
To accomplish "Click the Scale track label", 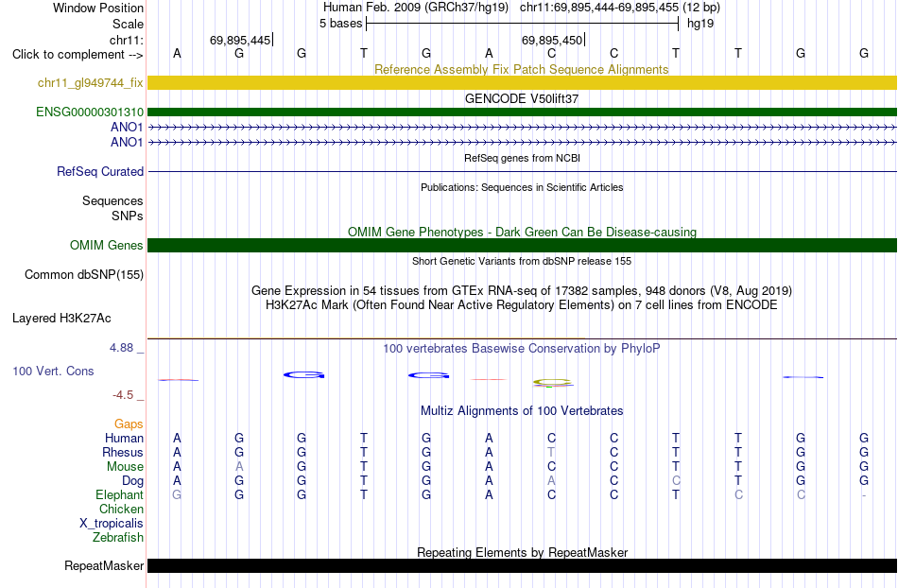I will pyautogui.click(x=129, y=25).
